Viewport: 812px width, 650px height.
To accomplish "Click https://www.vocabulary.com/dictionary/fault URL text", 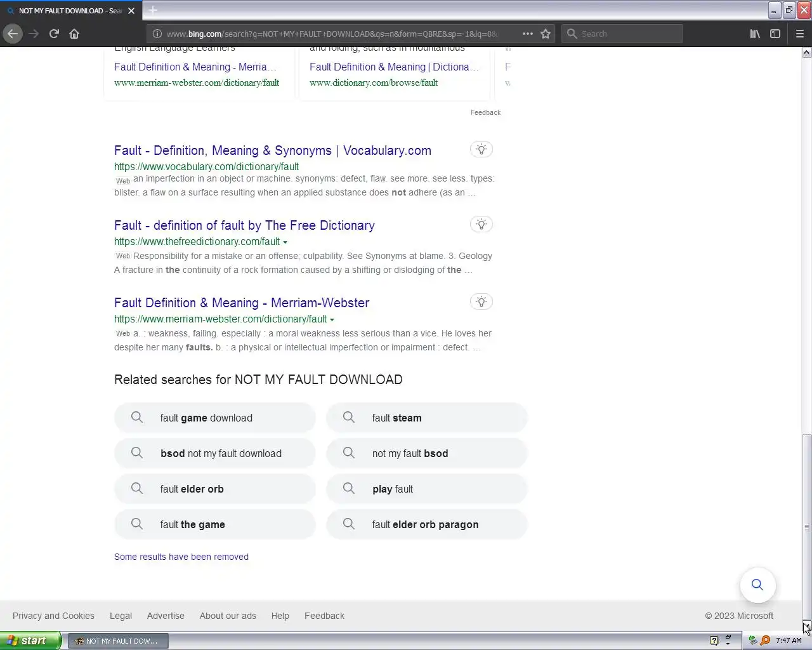I will [206, 166].
